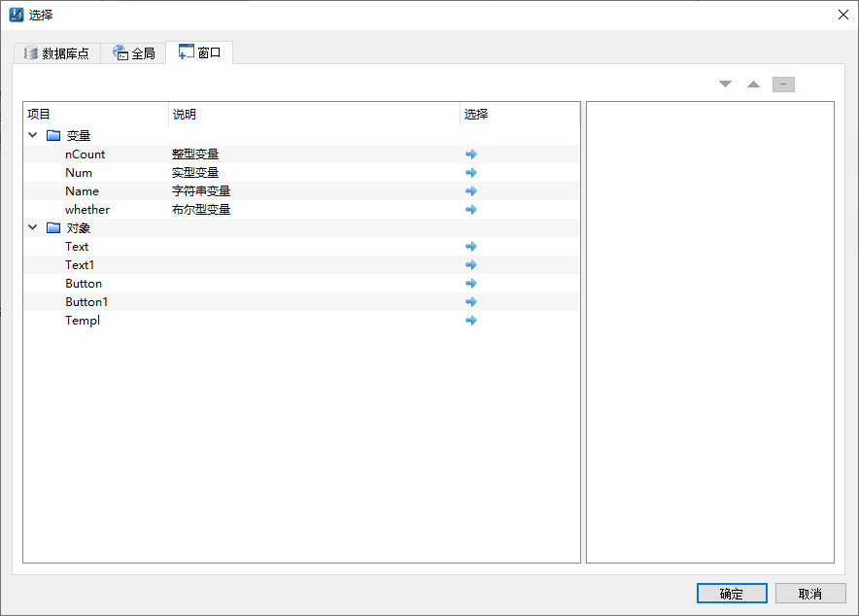This screenshot has height=616, width=859.
Task: Click the Templ row arrow icon
Action: point(470,321)
